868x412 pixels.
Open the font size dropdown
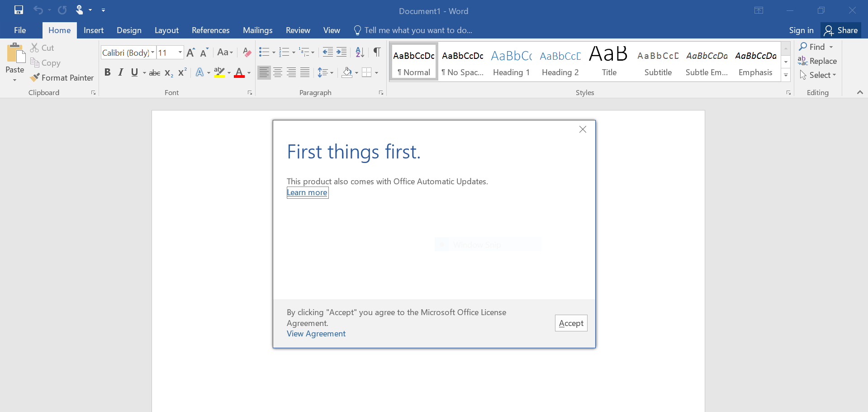pos(179,53)
